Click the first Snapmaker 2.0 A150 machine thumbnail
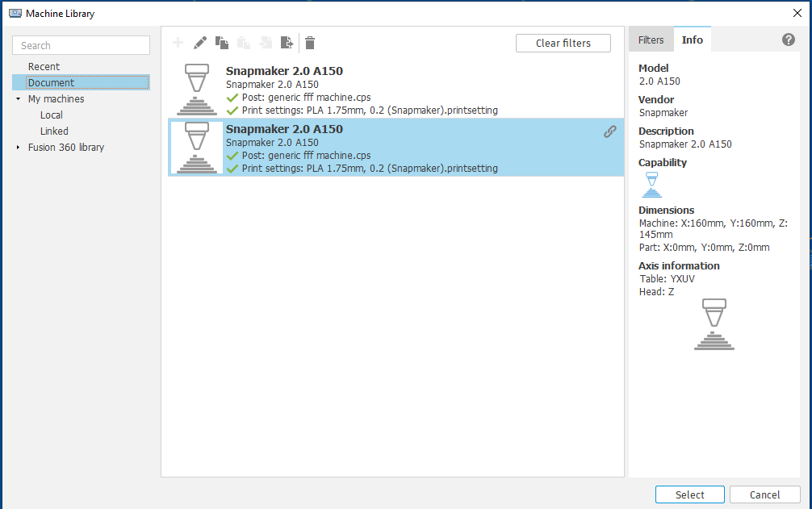Viewport: 812px width, 509px height. pyautogui.click(x=196, y=90)
